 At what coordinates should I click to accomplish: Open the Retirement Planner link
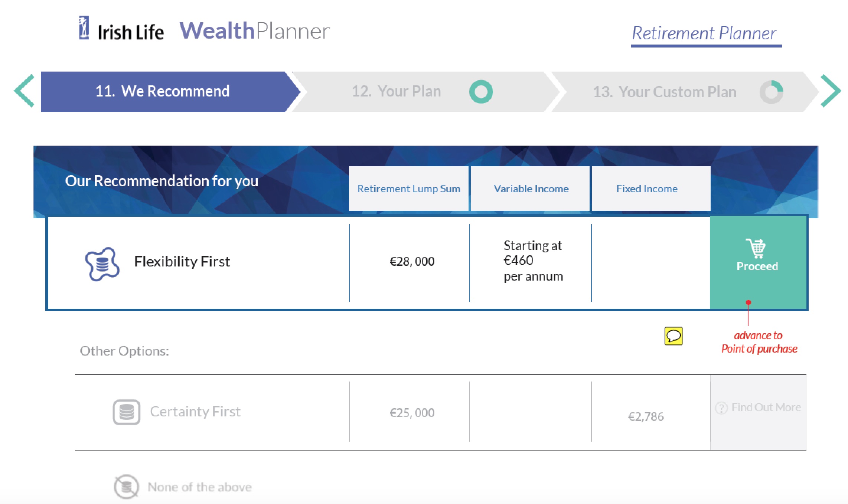704,33
